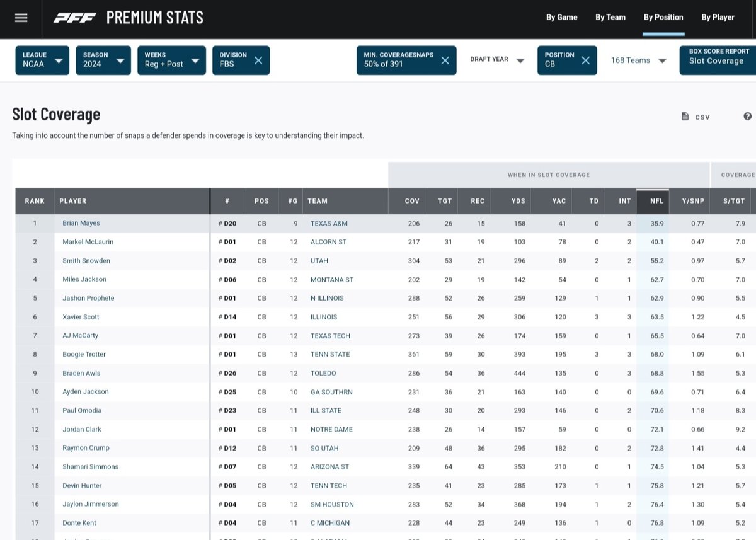Open the hamburger menu icon
The width and height of the screenshot is (756, 540).
21,18
